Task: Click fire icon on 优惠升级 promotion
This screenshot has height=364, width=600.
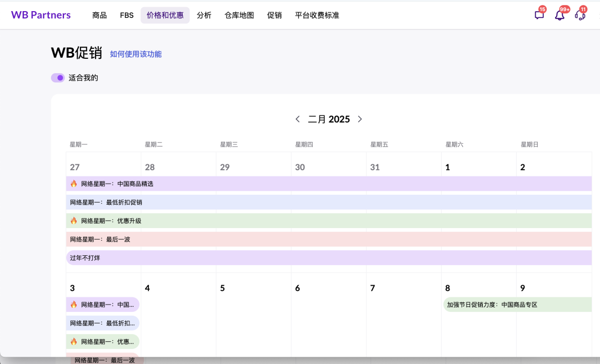Action: pyautogui.click(x=73, y=221)
